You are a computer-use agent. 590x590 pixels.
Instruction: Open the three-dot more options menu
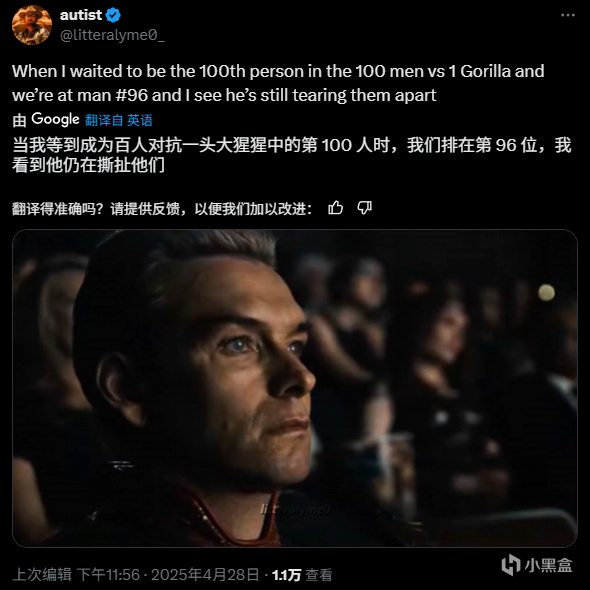[567, 15]
